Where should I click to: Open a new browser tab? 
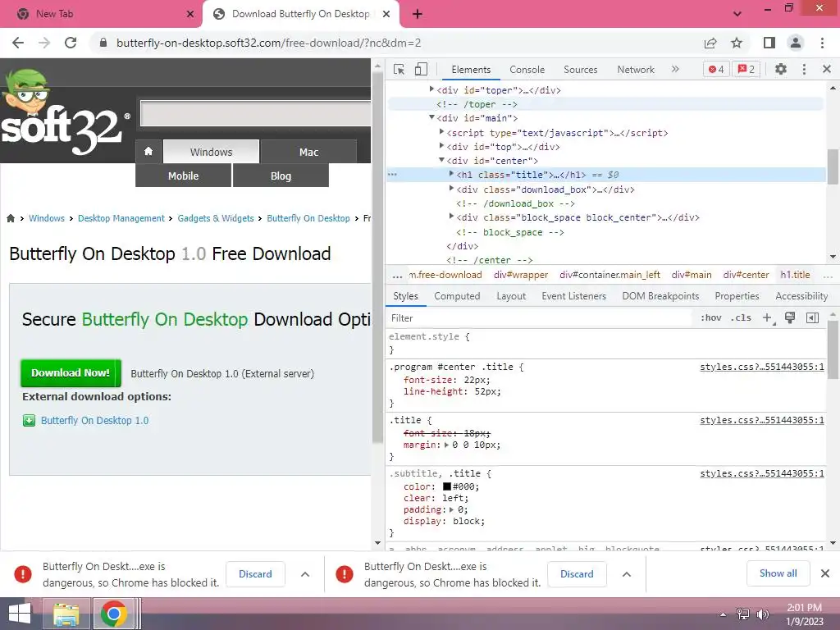pyautogui.click(x=418, y=15)
